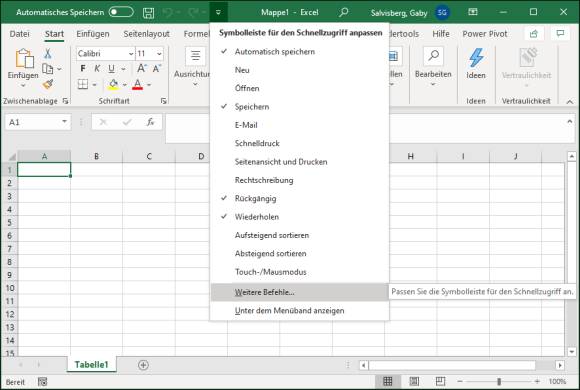Open the Datei tab
This screenshot has height=390, width=580.
click(19, 34)
